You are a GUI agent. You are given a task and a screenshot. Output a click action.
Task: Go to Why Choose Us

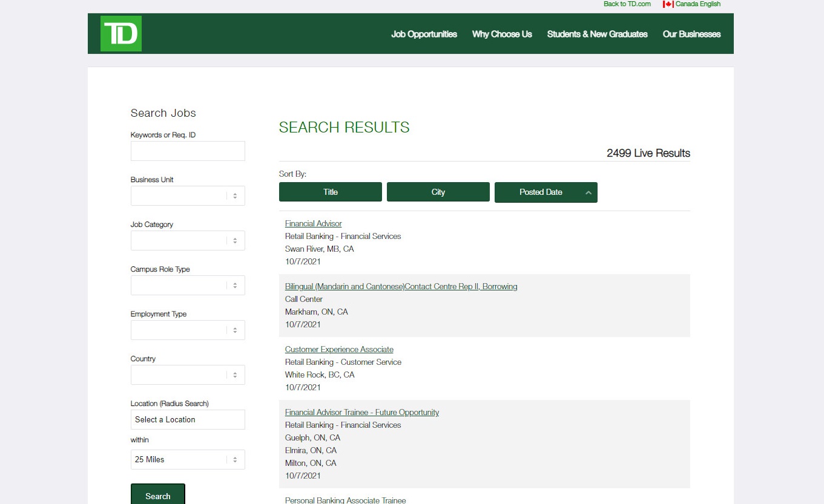[502, 34]
